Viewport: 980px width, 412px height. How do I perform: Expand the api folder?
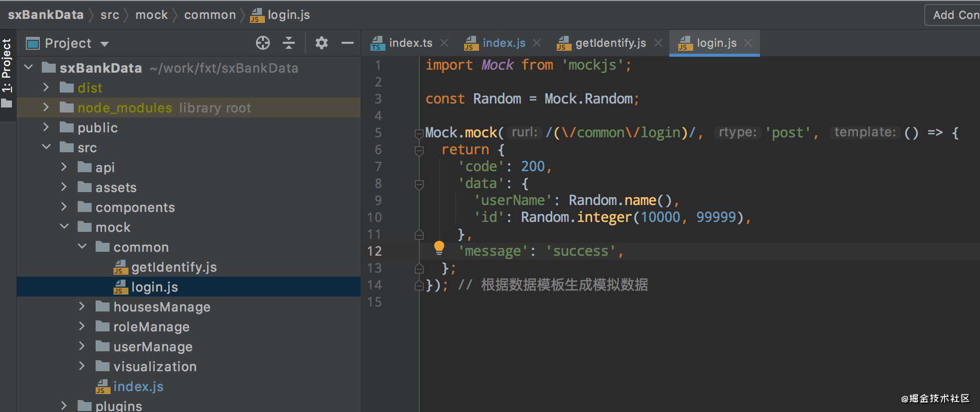64,167
